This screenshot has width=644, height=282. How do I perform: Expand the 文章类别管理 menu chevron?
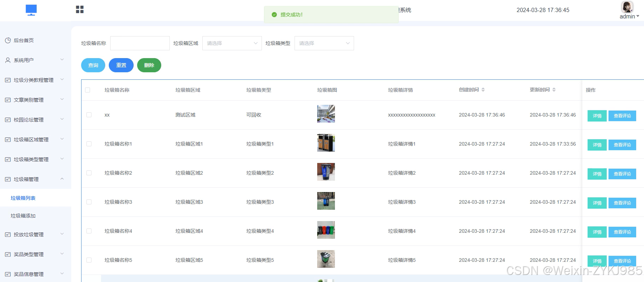[62, 99]
